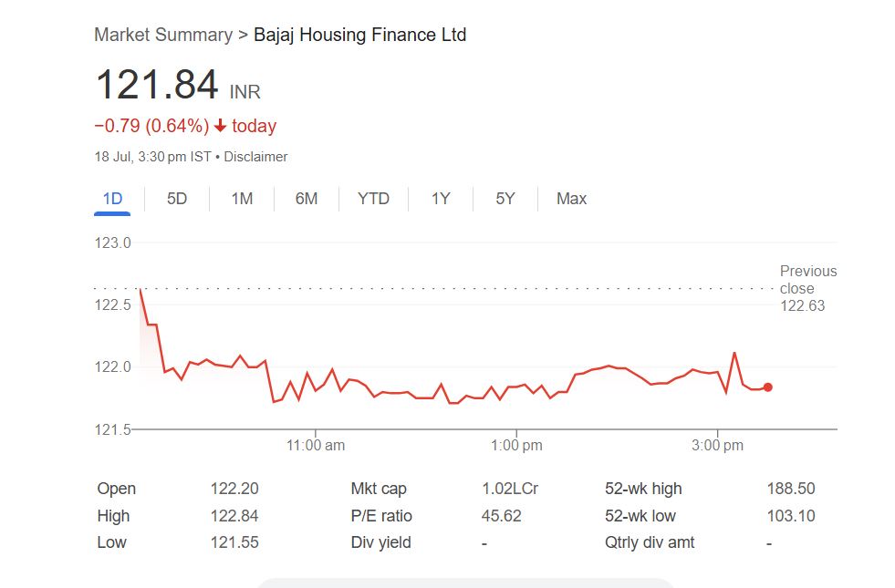
Task: Click the P/E ratio value 45.62
Action: point(502,516)
